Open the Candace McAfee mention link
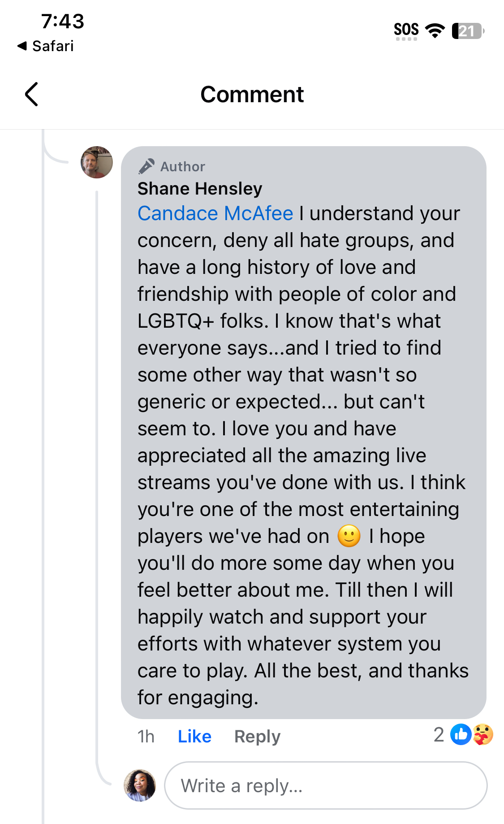 tap(215, 213)
